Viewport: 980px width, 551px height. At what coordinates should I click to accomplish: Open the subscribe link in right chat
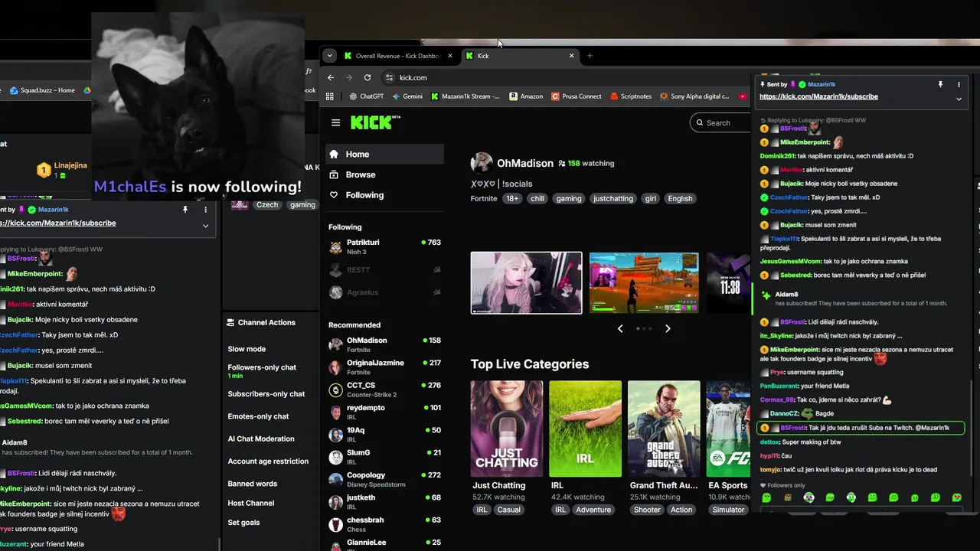[818, 96]
